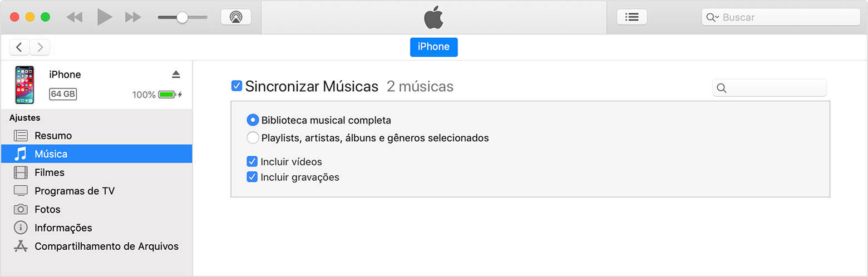Toggle the Incluir gravações checkbox
Viewport: 868px width, 277px height.
252,177
